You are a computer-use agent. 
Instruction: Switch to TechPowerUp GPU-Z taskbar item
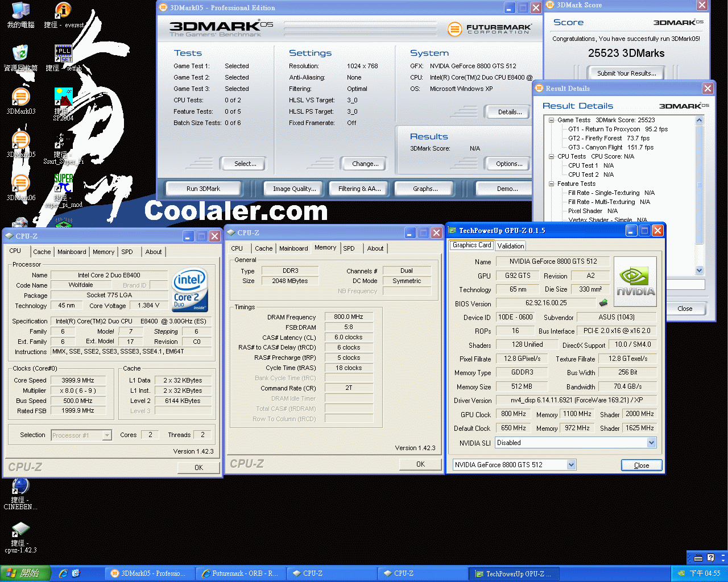514,573
